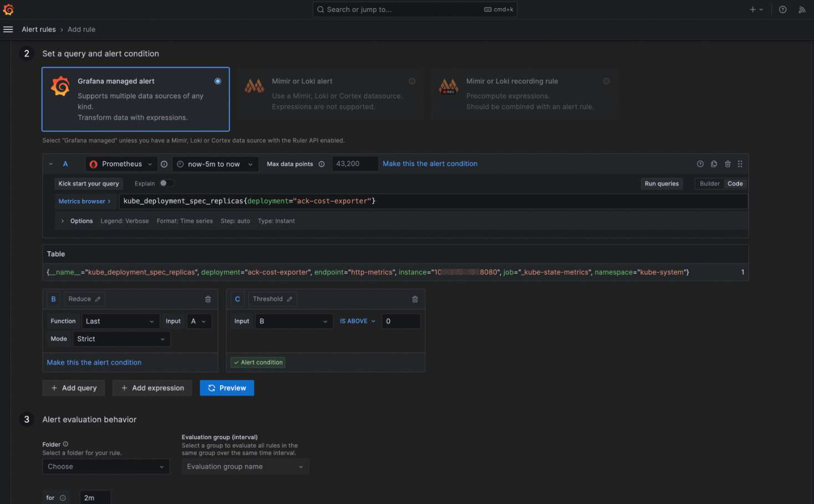This screenshot has width=814, height=504.
Task: Open news feed via RSS icon top-right
Action: [802, 9]
